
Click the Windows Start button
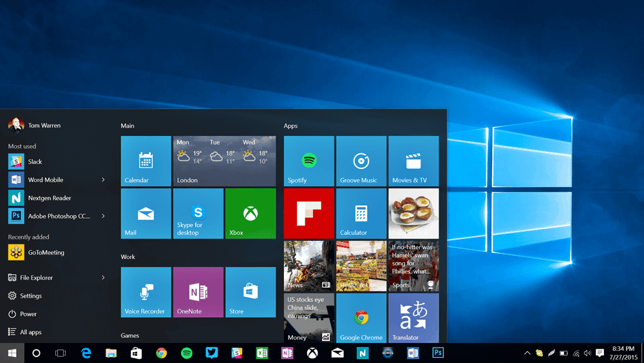click(12, 353)
